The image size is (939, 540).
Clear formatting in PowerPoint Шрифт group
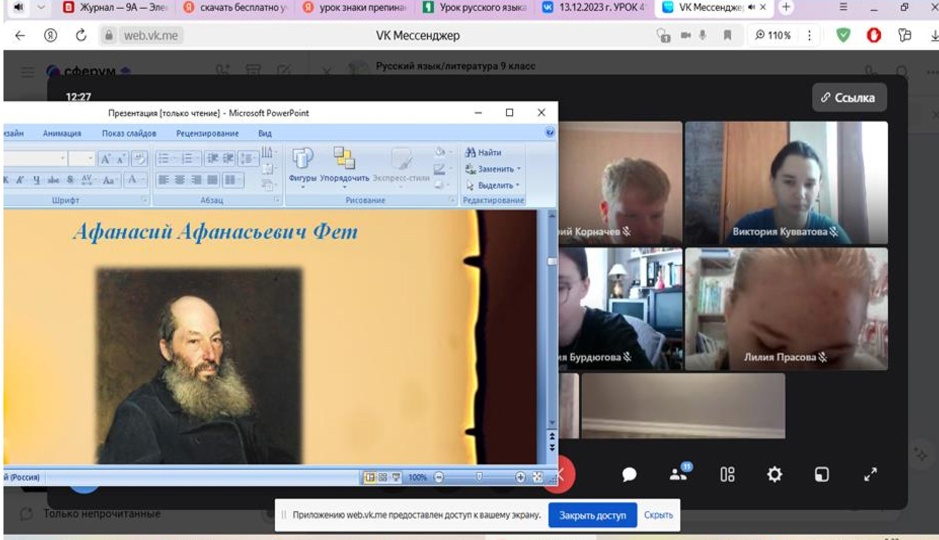139,159
